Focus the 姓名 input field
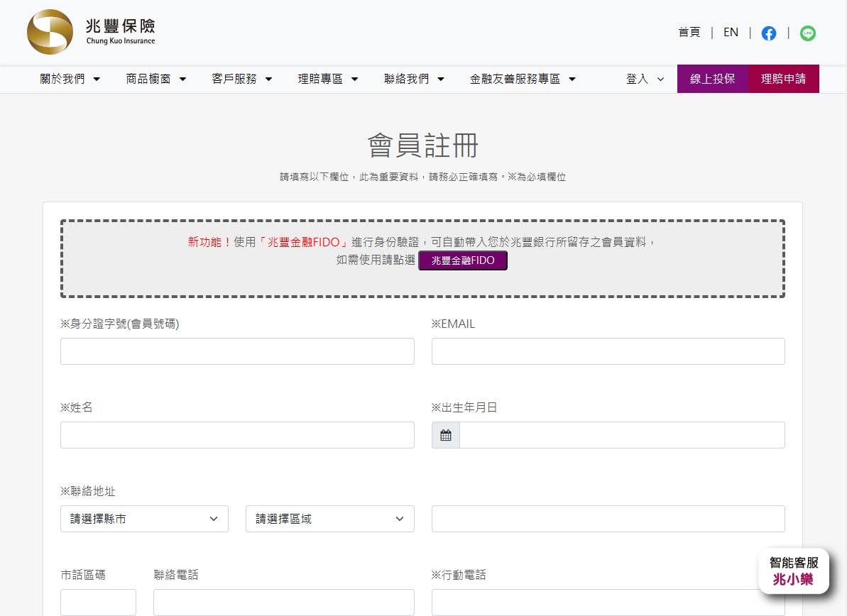This screenshot has width=847, height=616. [237, 435]
